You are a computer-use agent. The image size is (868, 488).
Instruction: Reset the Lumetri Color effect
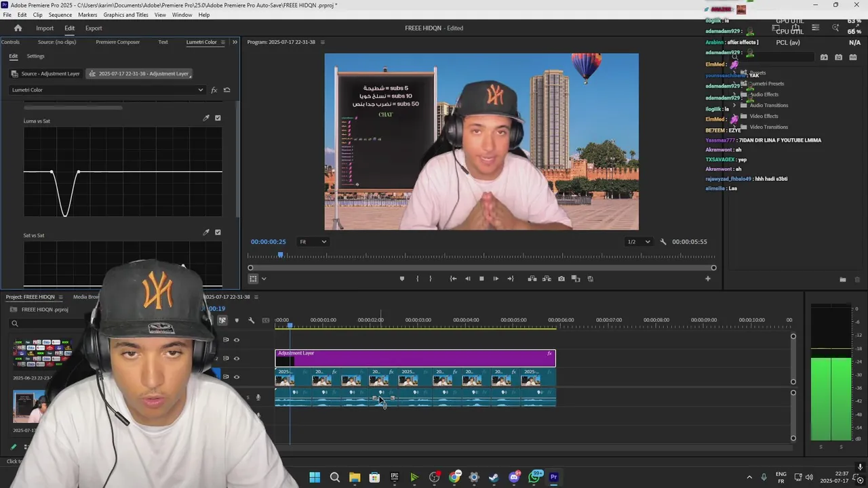pos(226,90)
